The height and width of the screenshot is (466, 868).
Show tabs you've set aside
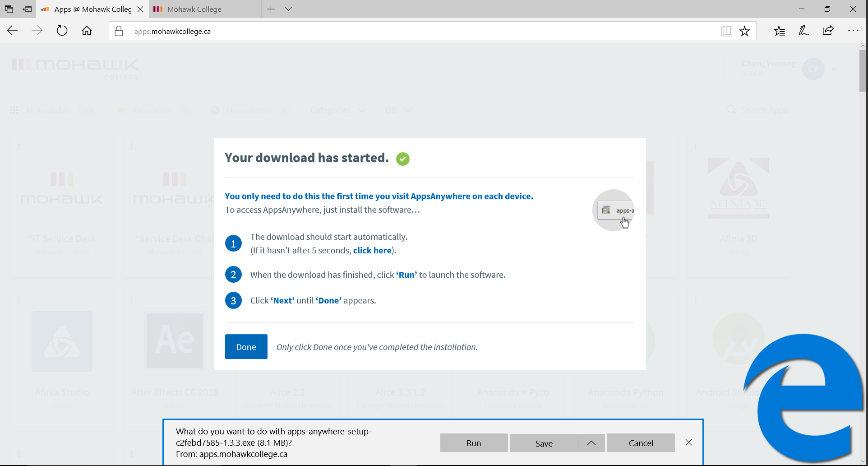coord(9,9)
